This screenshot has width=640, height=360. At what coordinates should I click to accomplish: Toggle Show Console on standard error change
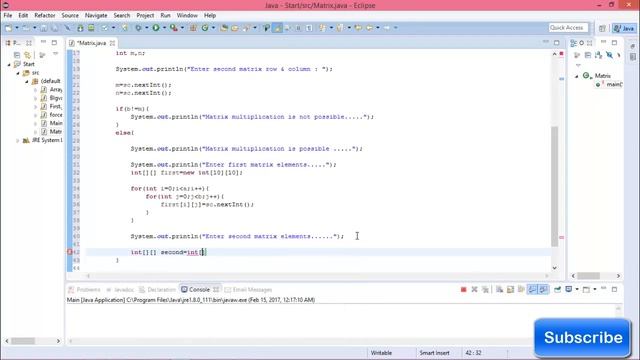click(543, 289)
